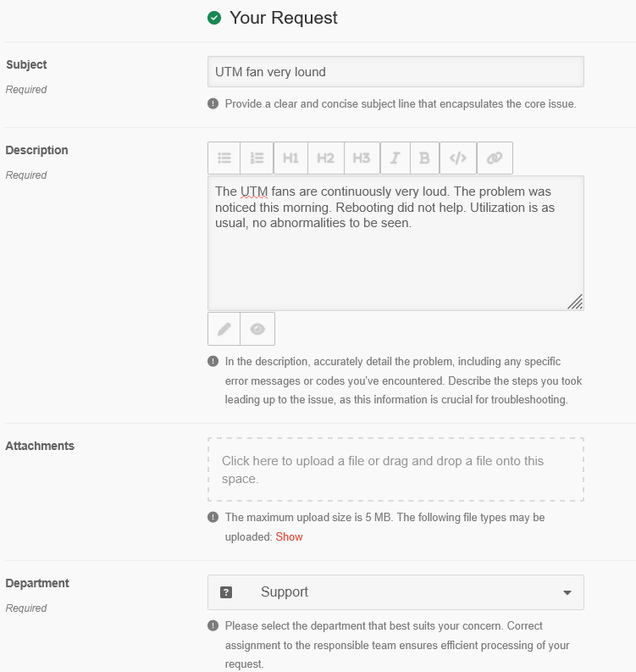Switch to the pencil edit mode
The height and width of the screenshot is (672, 636).
click(224, 329)
